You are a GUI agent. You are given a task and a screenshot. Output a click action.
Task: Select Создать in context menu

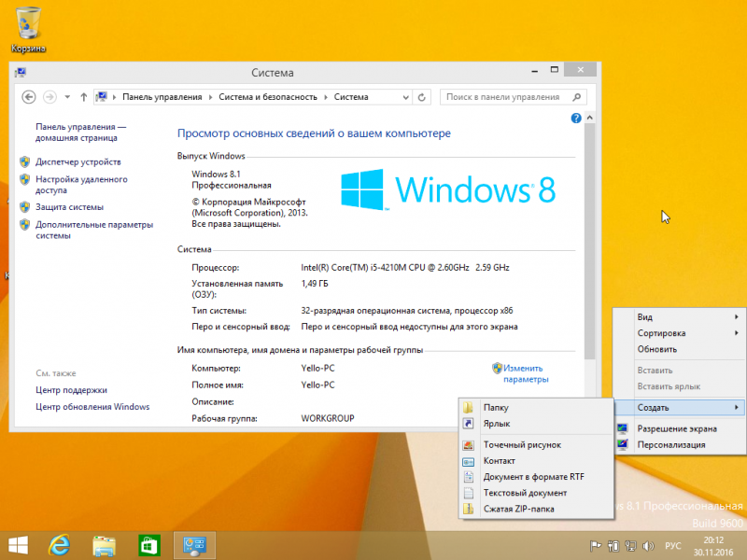tap(679, 408)
